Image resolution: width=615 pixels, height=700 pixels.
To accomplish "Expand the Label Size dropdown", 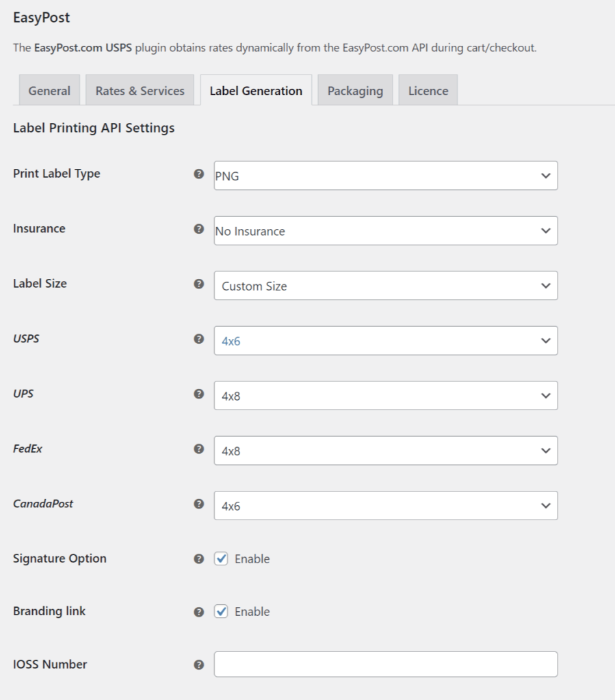I will pyautogui.click(x=385, y=286).
